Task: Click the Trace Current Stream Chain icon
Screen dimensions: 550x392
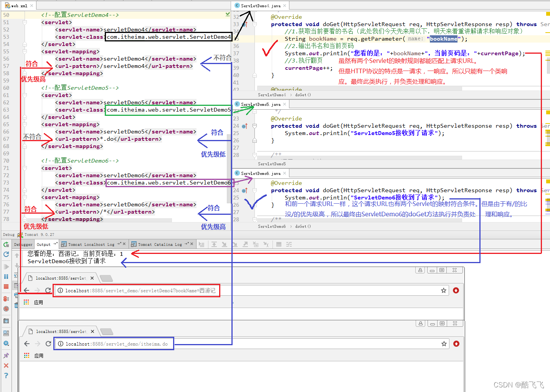Action: pyautogui.click(x=289, y=244)
